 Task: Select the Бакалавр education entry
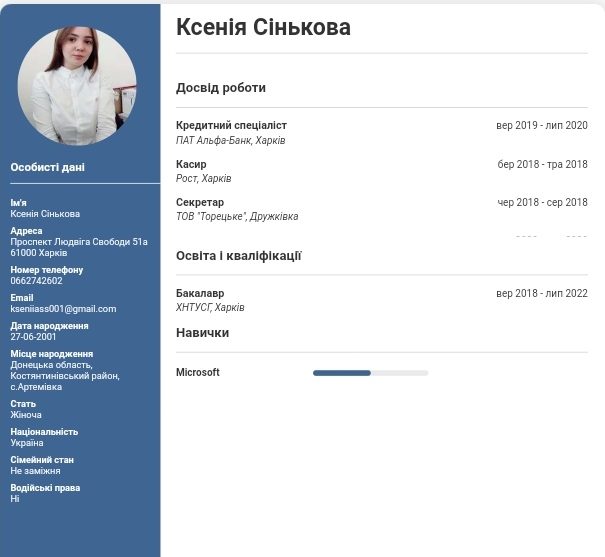point(200,293)
